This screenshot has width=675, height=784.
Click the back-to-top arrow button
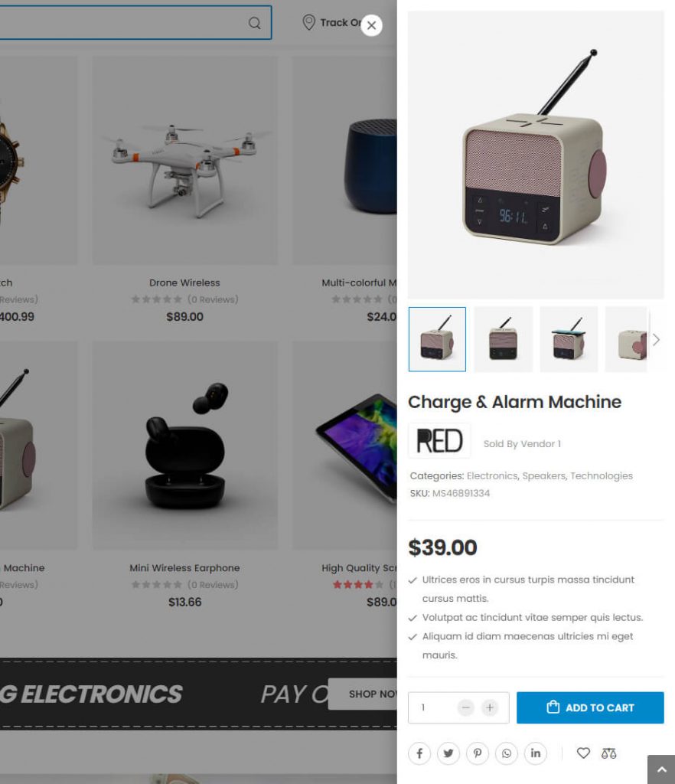point(661,769)
